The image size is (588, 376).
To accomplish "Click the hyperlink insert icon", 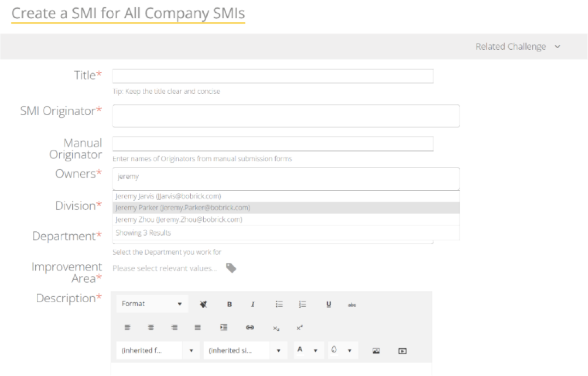I will 250,327.
